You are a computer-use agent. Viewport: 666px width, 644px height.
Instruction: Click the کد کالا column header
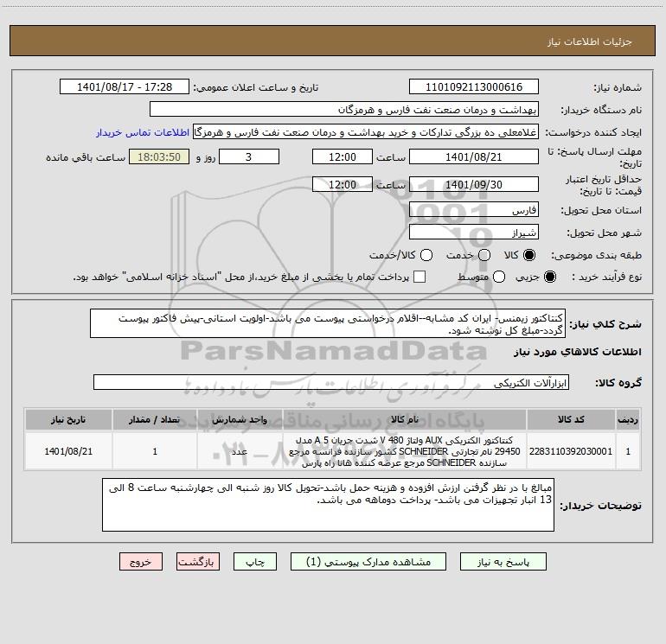tap(571, 419)
